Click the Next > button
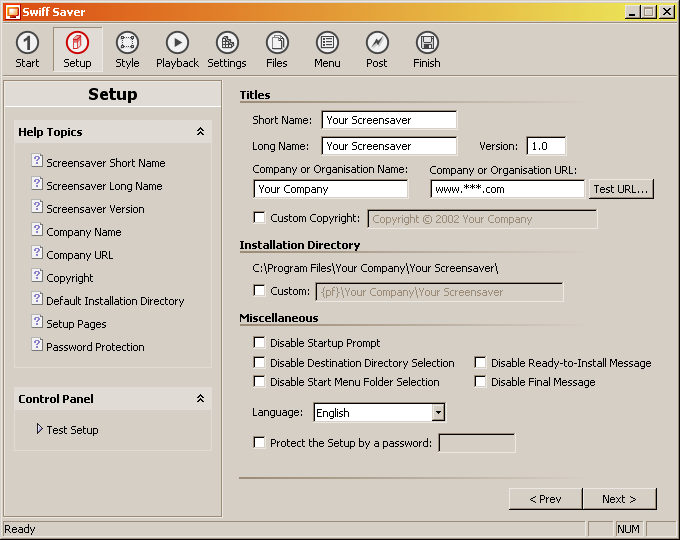The width and height of the screenshot is (680, 540). (x=619, y=499)
